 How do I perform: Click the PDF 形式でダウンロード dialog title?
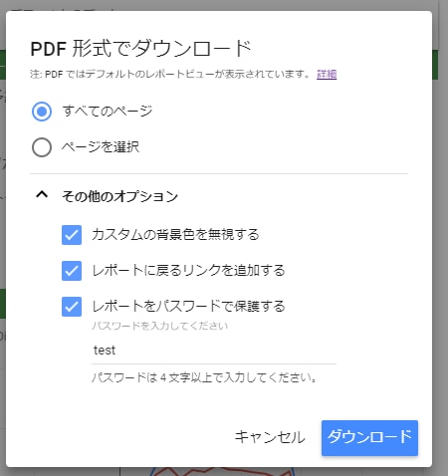pos(141,49)
